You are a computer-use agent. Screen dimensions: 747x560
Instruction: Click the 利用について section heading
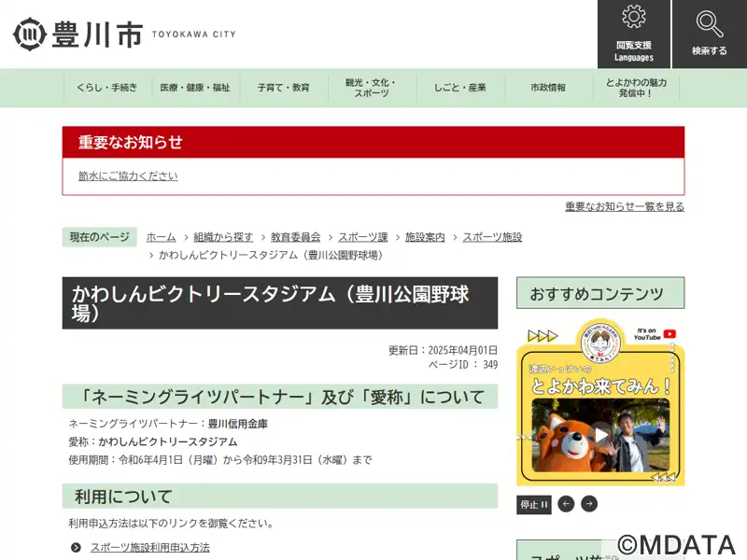tap(280, 497)
